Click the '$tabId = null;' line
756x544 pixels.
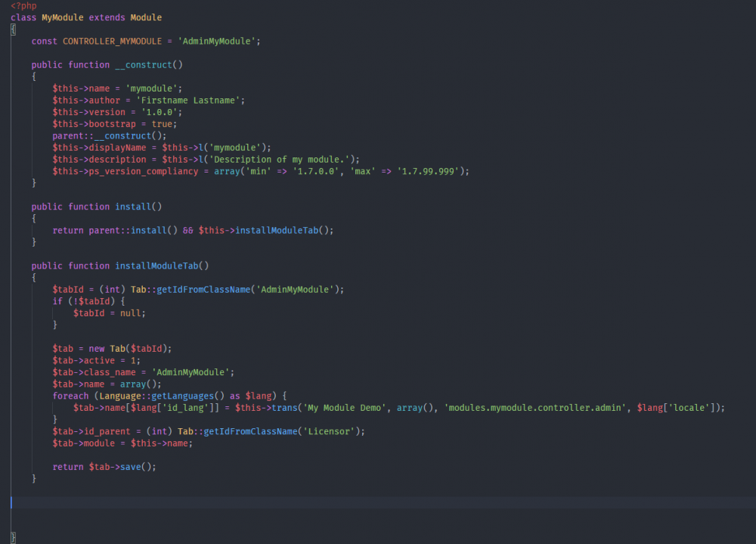tap(110, 313)
